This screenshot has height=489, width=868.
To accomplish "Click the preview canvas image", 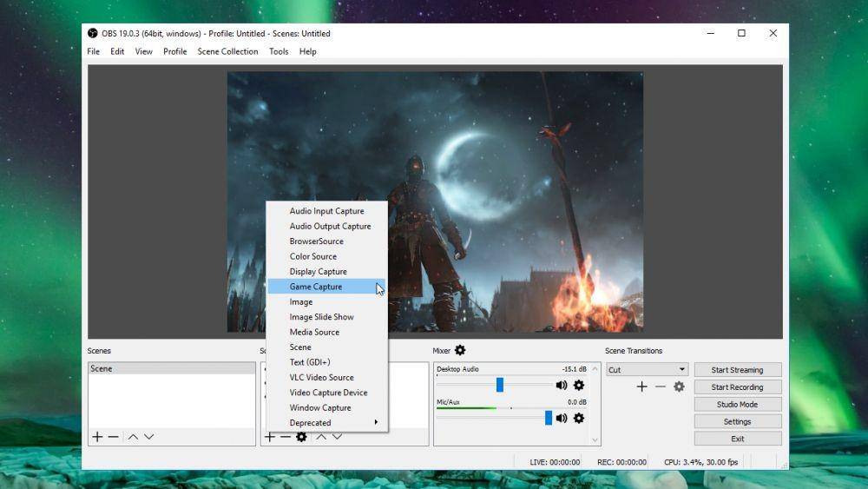I will coord(435,202).
